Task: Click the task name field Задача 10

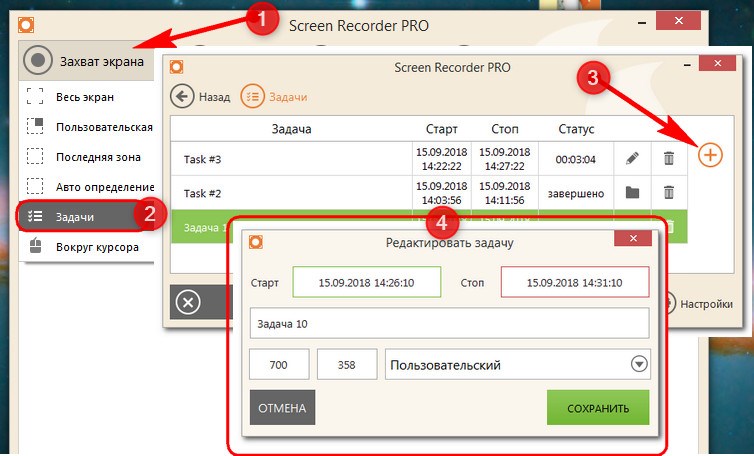Action: [449, 323]
